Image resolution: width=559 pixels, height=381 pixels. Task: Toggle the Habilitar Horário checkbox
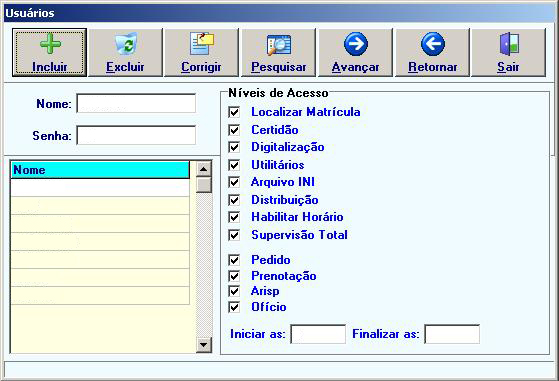pyautogui.click(x=234, y=217)
